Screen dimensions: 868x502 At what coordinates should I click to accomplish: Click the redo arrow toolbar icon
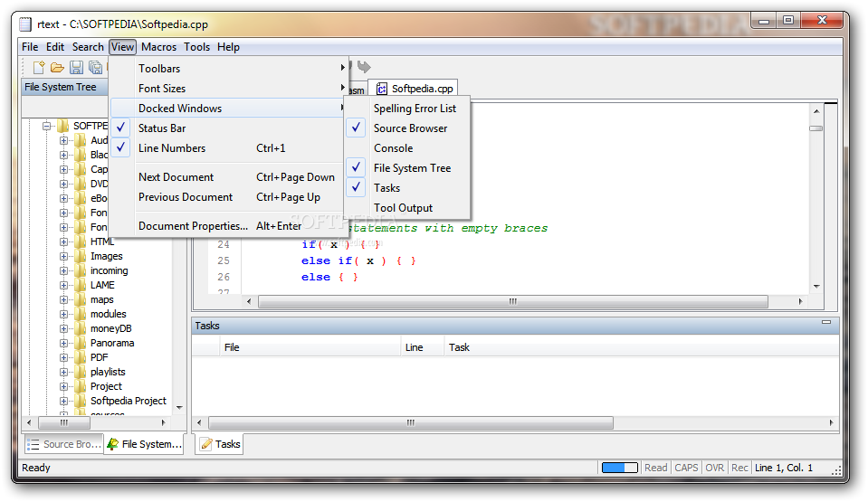pyautogui.click(x=364, y=67)
